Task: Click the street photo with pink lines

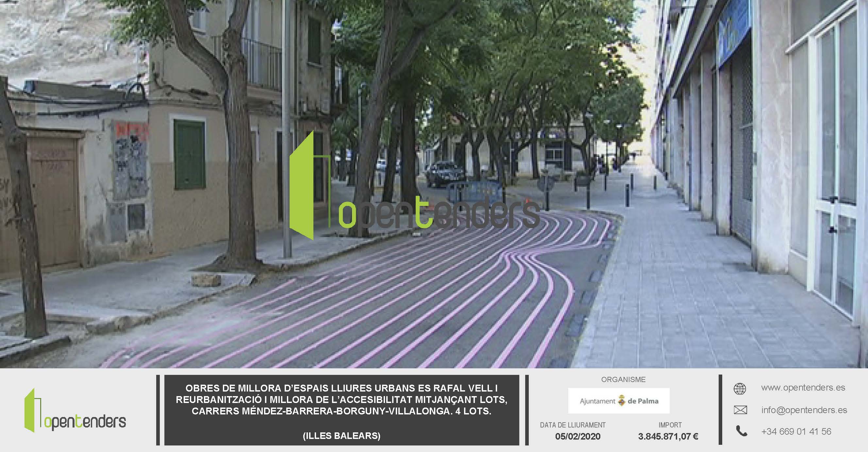Action: pos(434,184)
